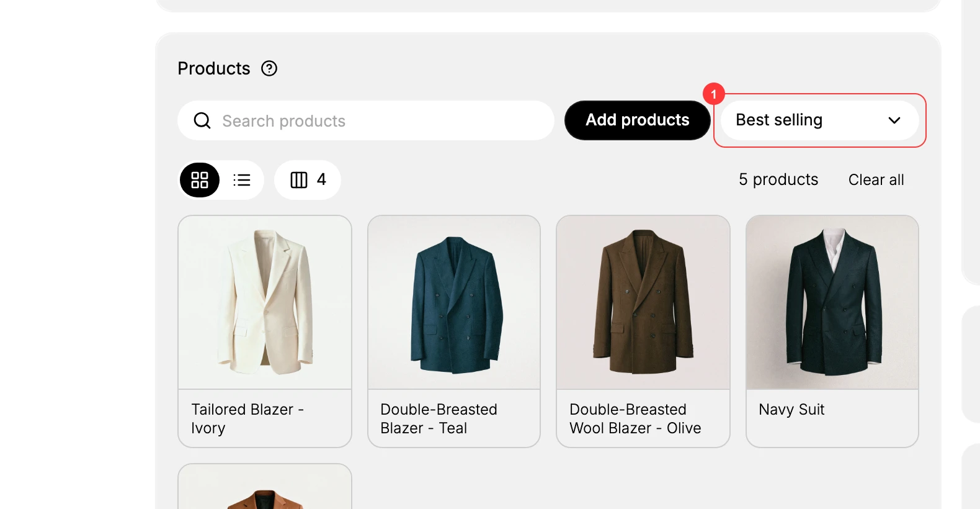Select the Double-Breasted Wool Blazer - Olive image

[x=643, y=302]
